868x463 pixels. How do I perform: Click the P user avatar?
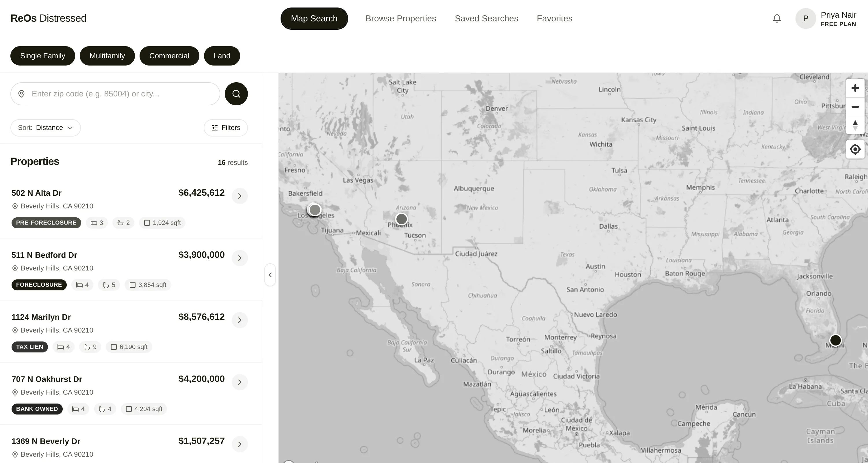(806, 18)
